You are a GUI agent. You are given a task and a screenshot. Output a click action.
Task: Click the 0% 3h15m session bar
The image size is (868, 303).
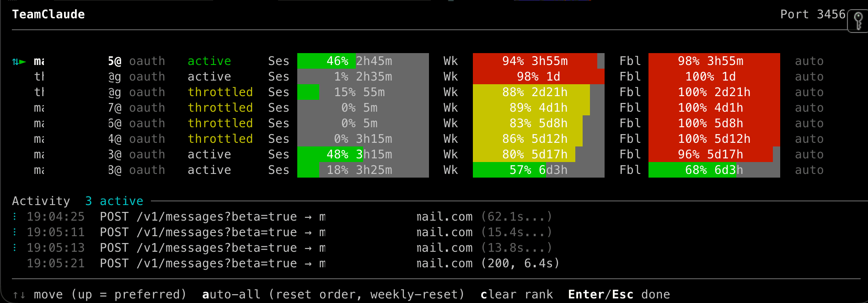coord(363,139)
